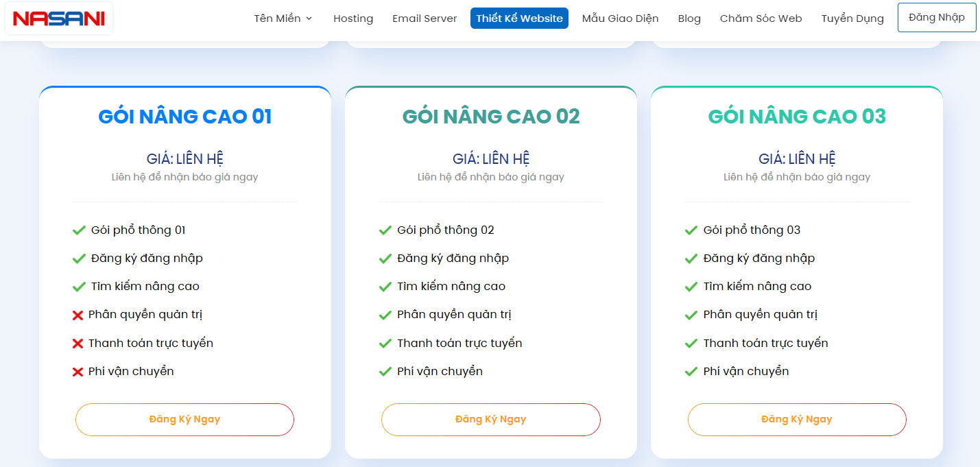The width and height of the screenshot is (980, 467).
Task: Click the checkmark beside Đăng ký đăng nhập in Gói Nâng Cao 03
Action: (x=691, y=258)
